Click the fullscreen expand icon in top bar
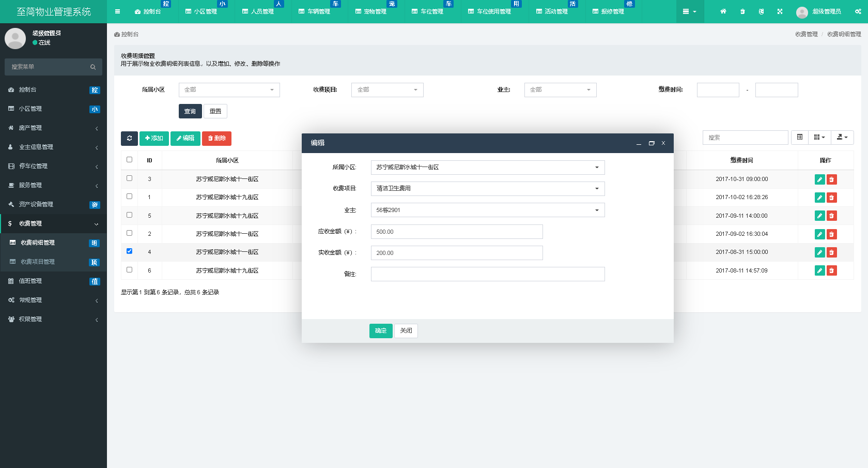Image resolution: width=868 pixels, height=468 pixels. 780,11
